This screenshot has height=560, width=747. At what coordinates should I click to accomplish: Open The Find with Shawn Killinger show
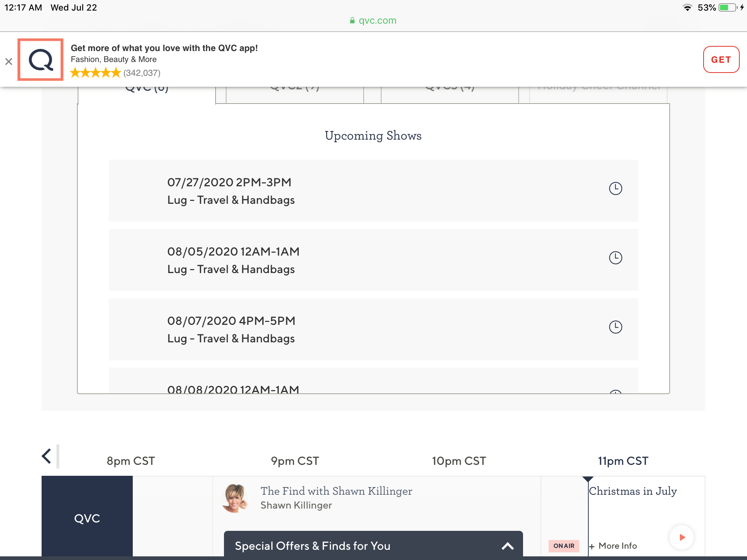pos(336,491)
